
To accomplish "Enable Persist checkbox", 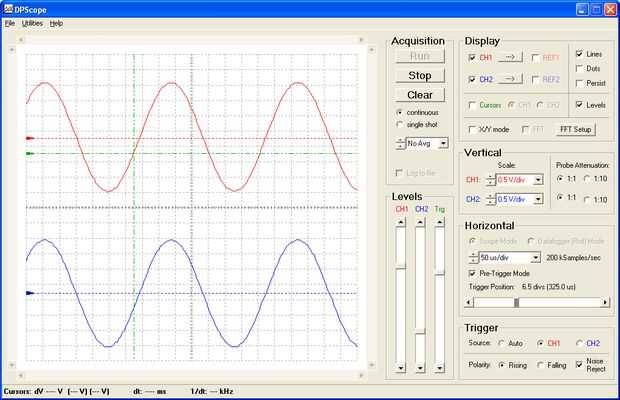I will point(579,83).
